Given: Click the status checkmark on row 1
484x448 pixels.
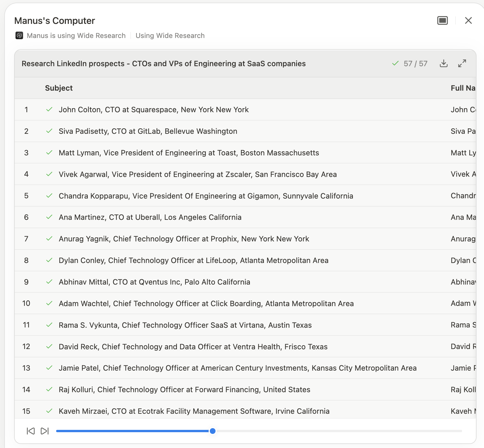Looking at the screenshot, I should pyautogui.click(x=49, y=109).
